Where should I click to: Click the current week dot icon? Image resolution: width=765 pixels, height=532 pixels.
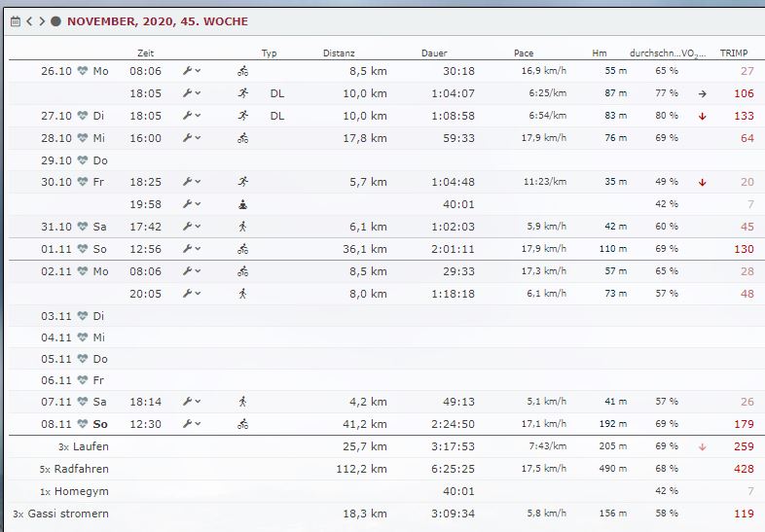[x=55, y=20]
